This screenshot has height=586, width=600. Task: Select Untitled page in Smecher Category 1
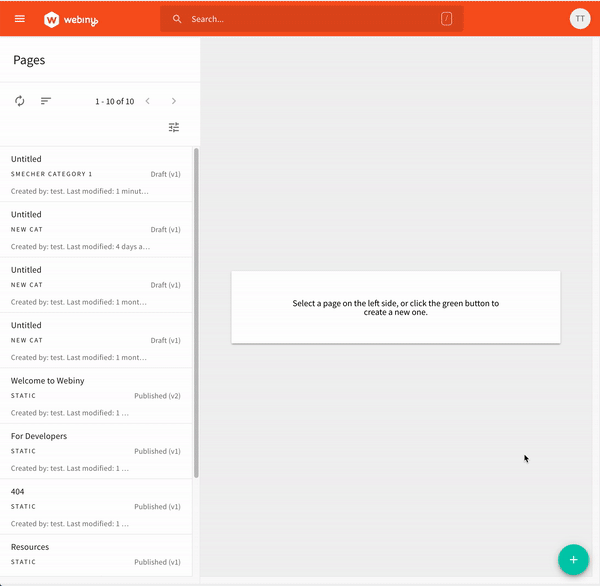[96, 175]
